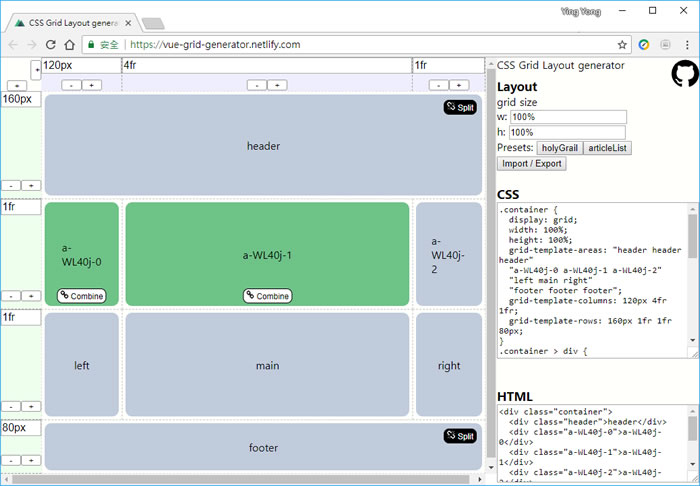Screen dimensions: 700x486
Task: Select the right grid cell
Action: pyautogui.click(x=449, y=365)
